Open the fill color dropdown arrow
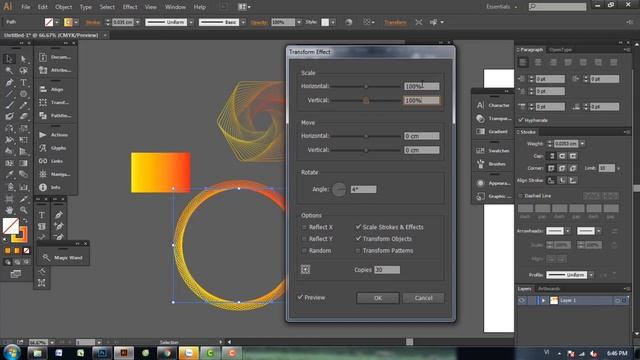 57,22
